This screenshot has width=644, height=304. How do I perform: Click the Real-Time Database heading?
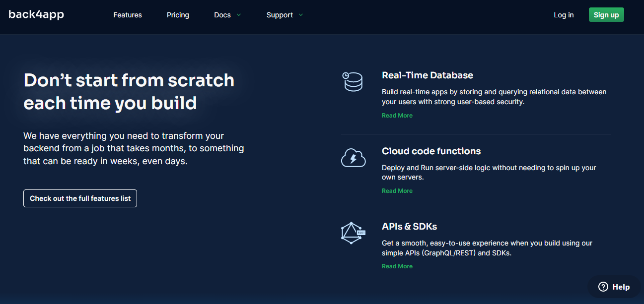[427, 75]
